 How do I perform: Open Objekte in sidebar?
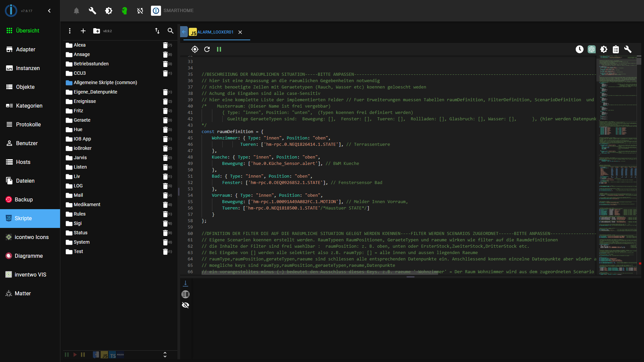(30, 87)
